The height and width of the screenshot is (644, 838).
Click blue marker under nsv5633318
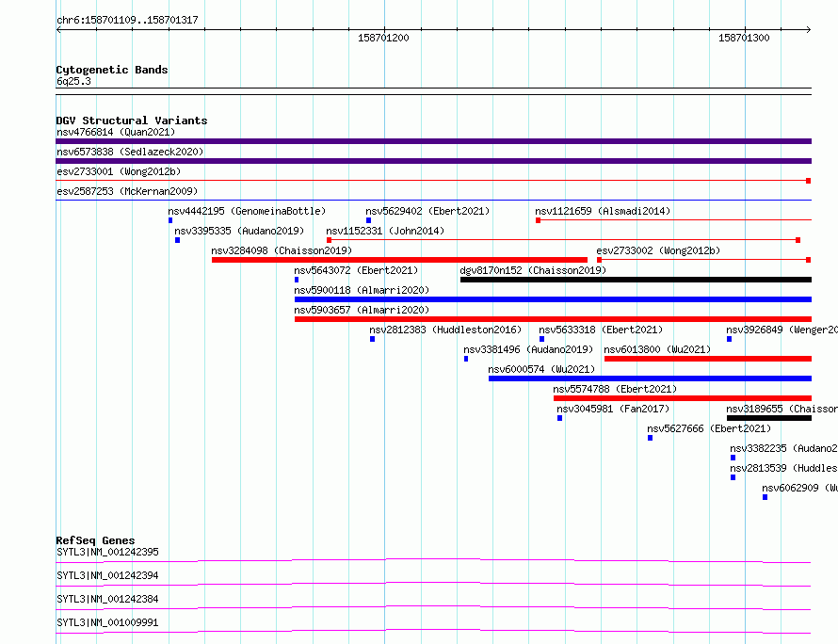pos(542,339)
